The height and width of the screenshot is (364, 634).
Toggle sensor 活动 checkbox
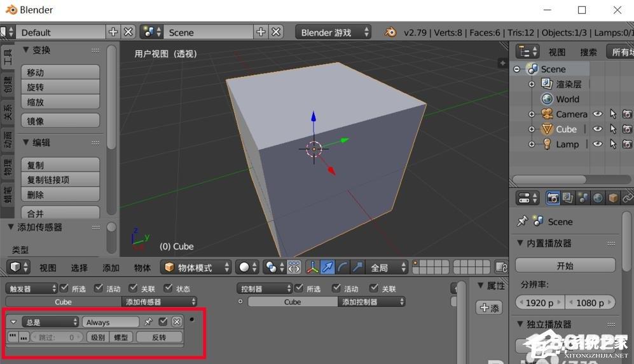point(99,288)
